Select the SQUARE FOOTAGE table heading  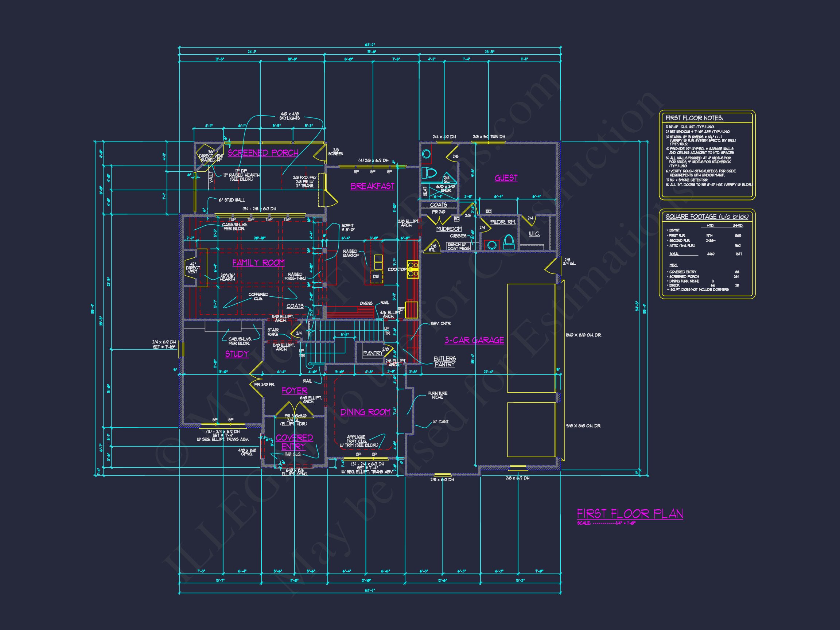tap(707, 217)
